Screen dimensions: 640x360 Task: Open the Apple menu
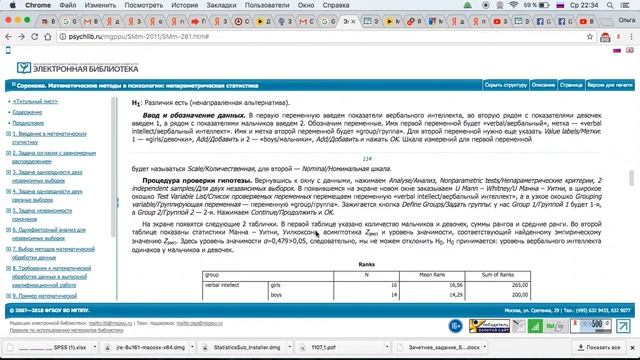[x=13, y=5]
